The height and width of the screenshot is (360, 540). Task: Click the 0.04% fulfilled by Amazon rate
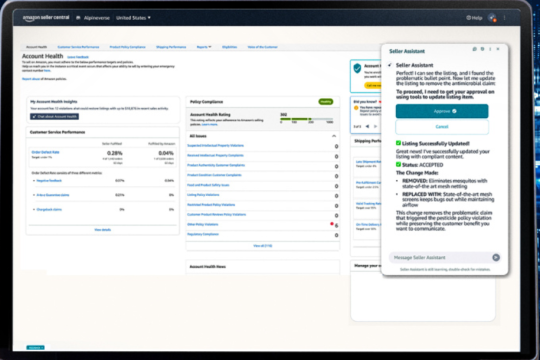coord(166,153)
